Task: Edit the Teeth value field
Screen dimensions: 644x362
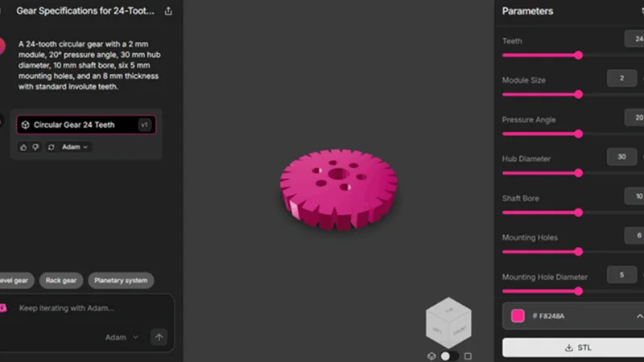Action: pos(634,39)
